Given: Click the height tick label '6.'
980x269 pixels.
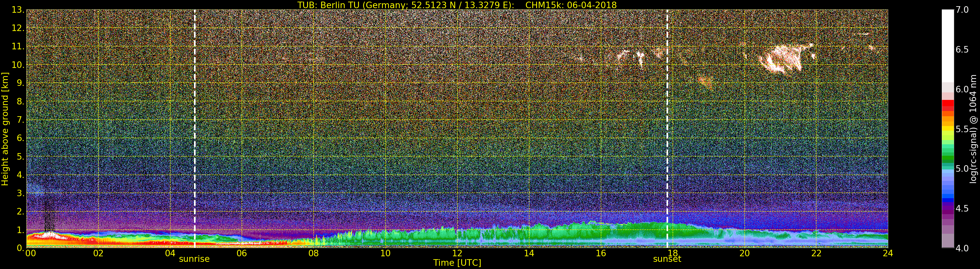Looking at the screenshot, I should [x=21, y=138].
